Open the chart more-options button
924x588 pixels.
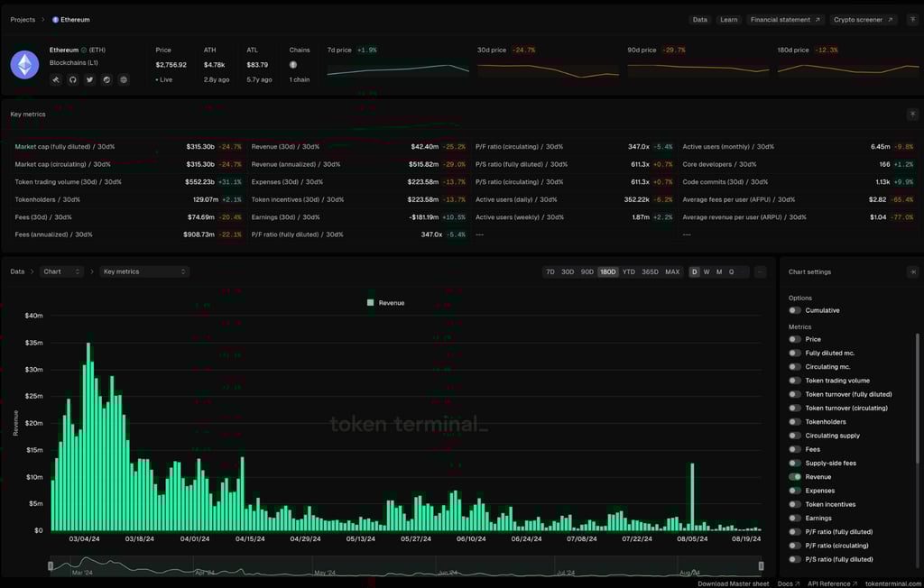[x=760, y=271]
